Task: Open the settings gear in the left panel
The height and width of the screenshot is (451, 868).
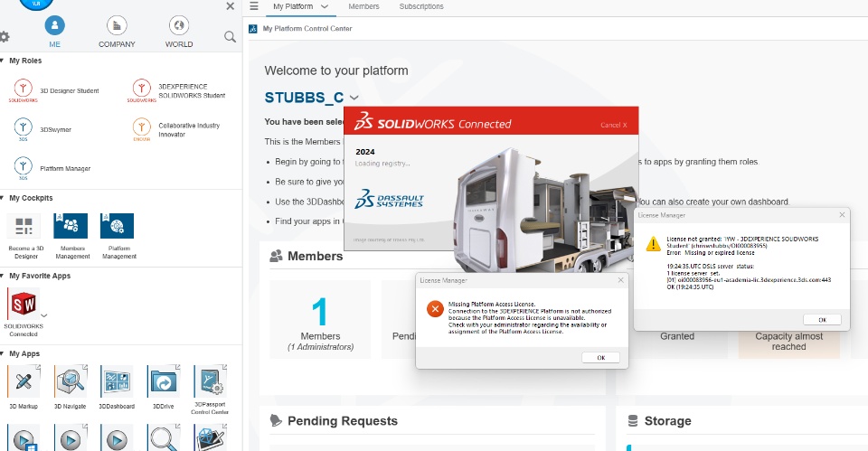Action: tap(4, 36)
